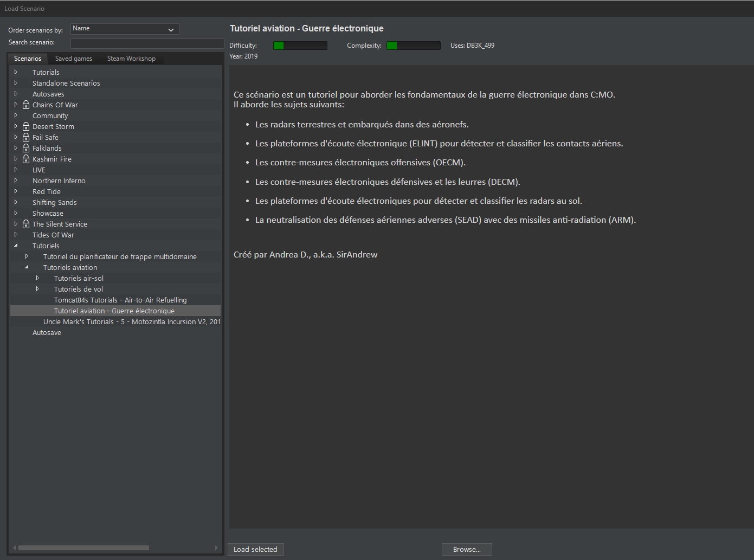
Task: Click the lock icon beside Chains Of War
Action: (25, 105)
